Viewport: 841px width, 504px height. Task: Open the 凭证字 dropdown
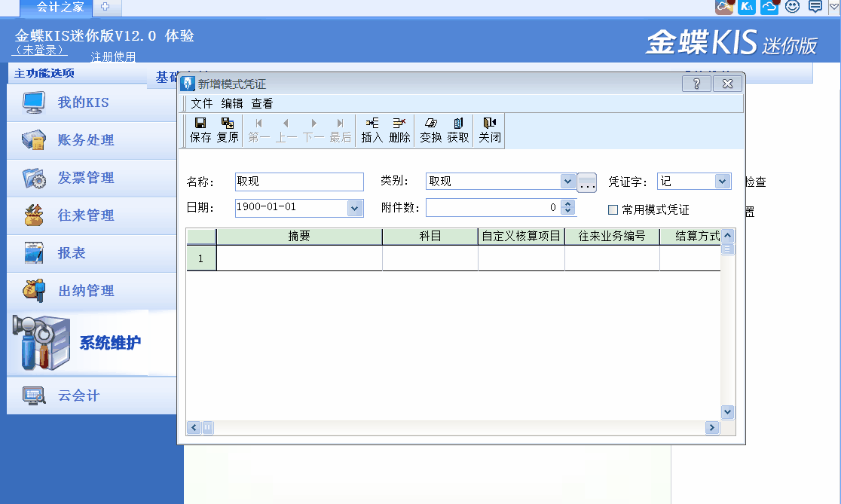pos(723,182)
